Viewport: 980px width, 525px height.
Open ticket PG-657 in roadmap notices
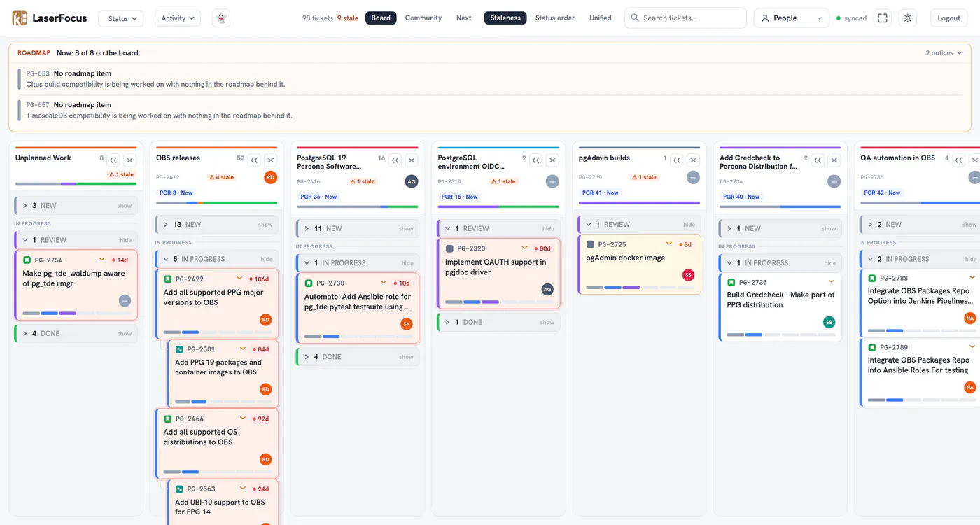click(x=38, y=105)
